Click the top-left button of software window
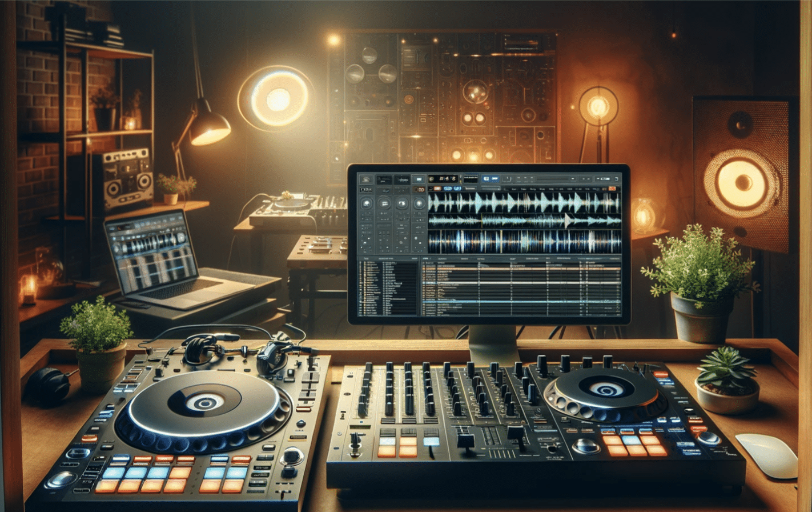The image size is (812, 512). [365, 179]
